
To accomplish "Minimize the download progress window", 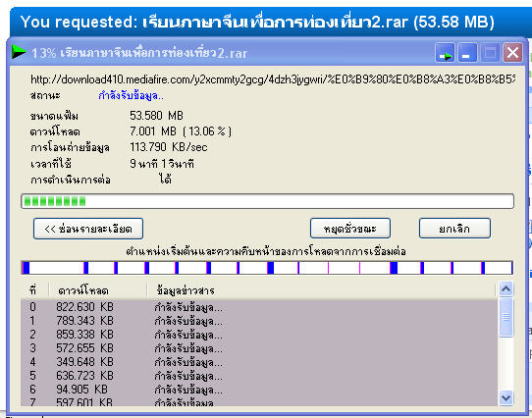I will pos(467,53).
